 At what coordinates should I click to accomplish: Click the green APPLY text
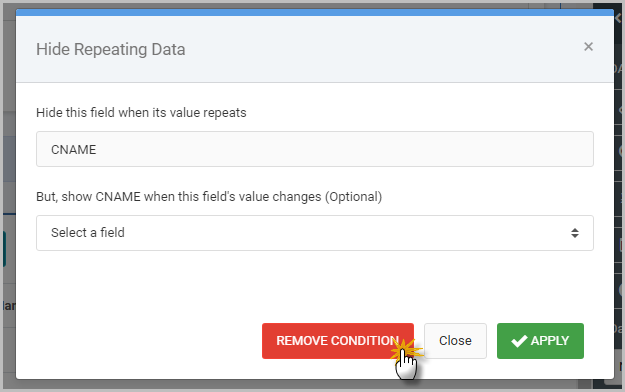pyautogui.click(x=550, y=341)
